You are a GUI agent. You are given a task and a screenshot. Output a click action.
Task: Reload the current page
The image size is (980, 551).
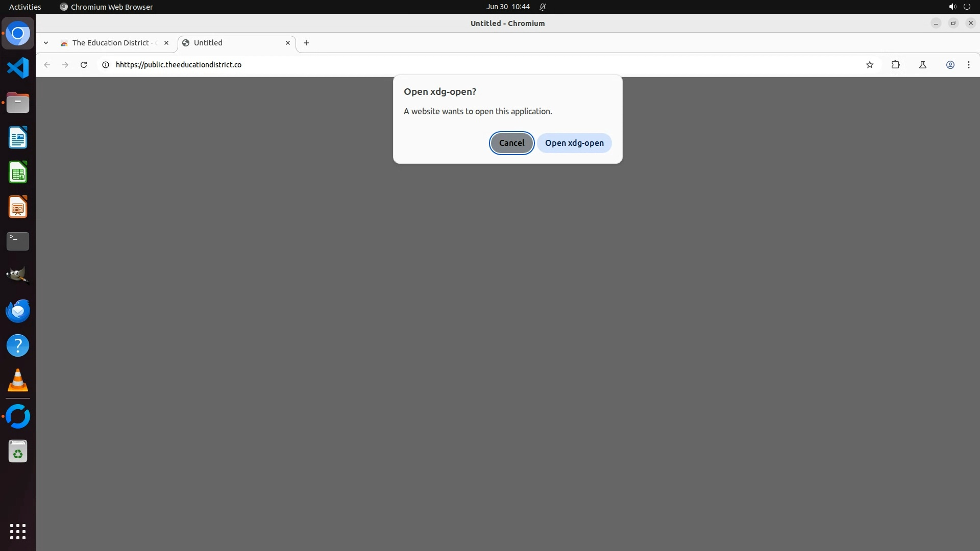click(84, 65)
